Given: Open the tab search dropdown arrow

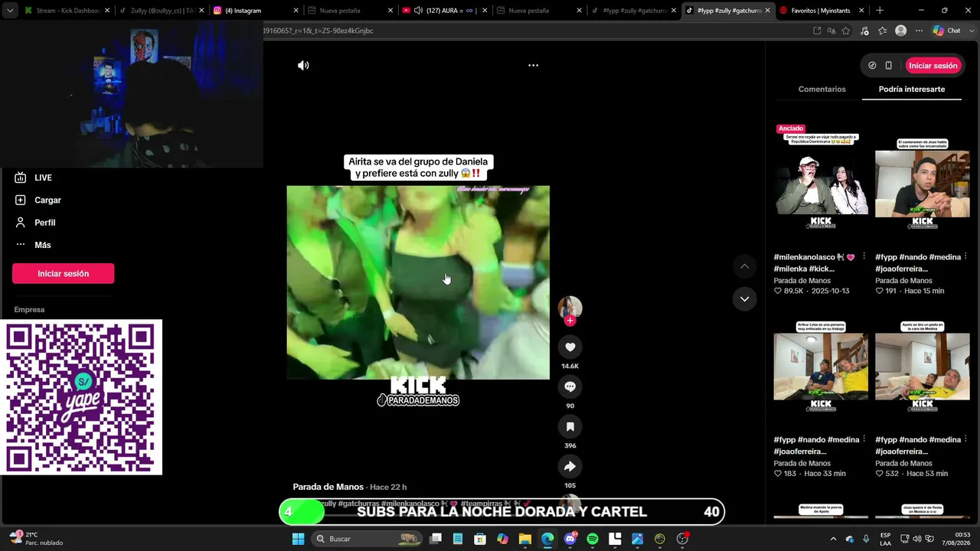Looking at the screenshot, I should (x=9, y=11).
